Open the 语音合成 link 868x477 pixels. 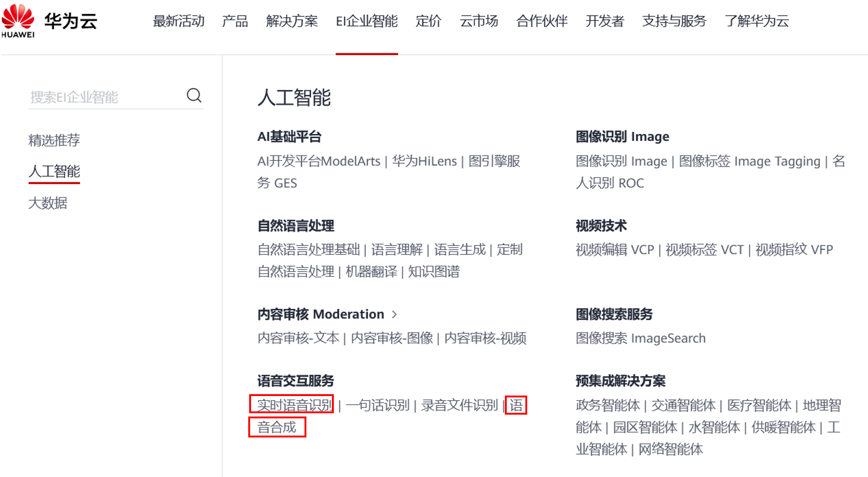(x=277, y=427)
